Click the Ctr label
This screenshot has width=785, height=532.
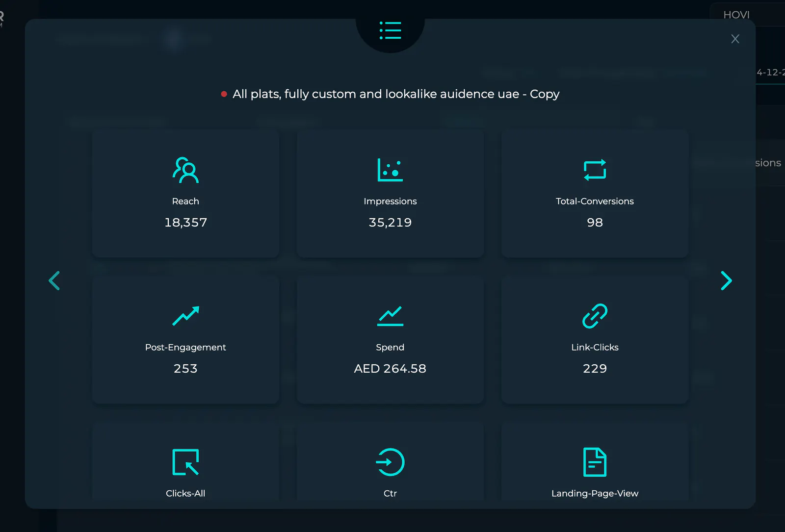390,493
